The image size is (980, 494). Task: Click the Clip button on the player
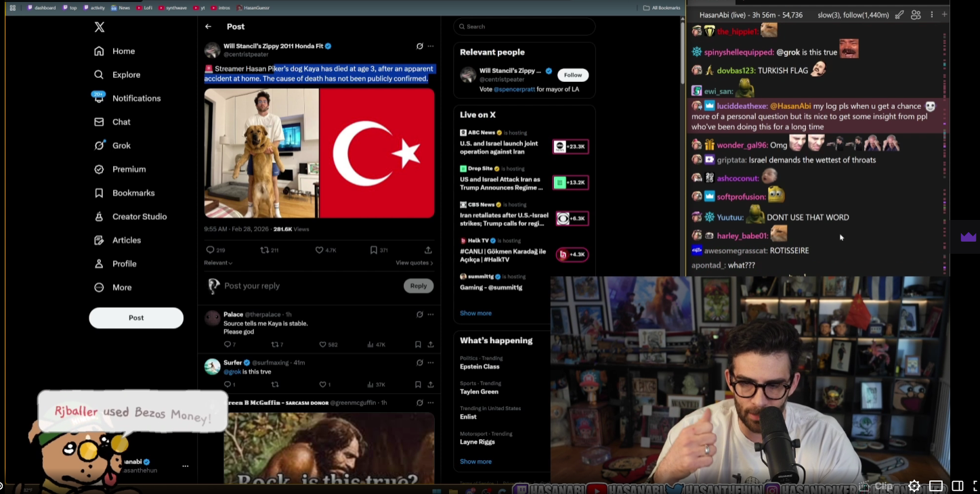tap(876, 486)
